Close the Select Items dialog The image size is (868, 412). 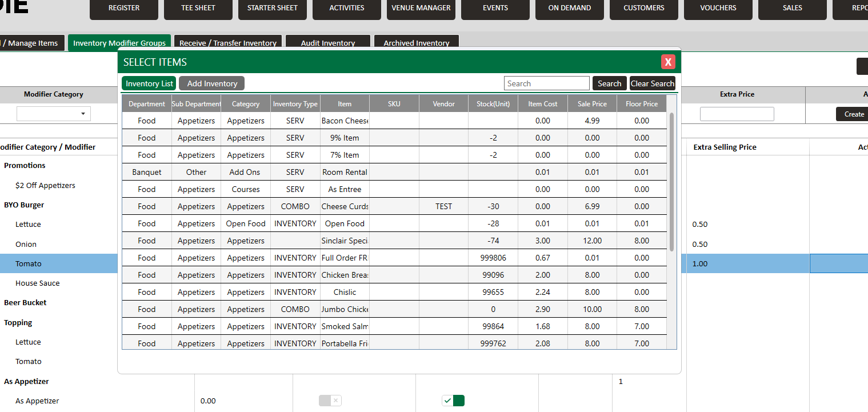click(x=668, y=62)
